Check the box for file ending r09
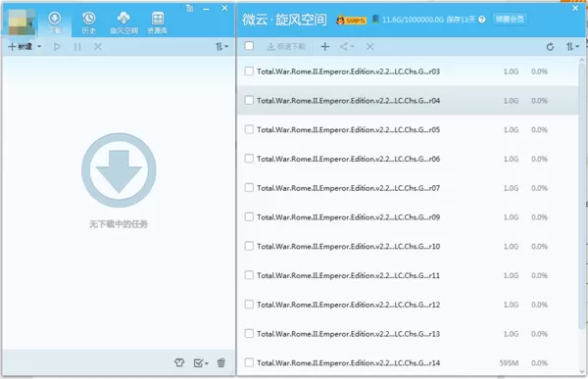Viewport: 588px width, 379px height. (x=249, y=216)
